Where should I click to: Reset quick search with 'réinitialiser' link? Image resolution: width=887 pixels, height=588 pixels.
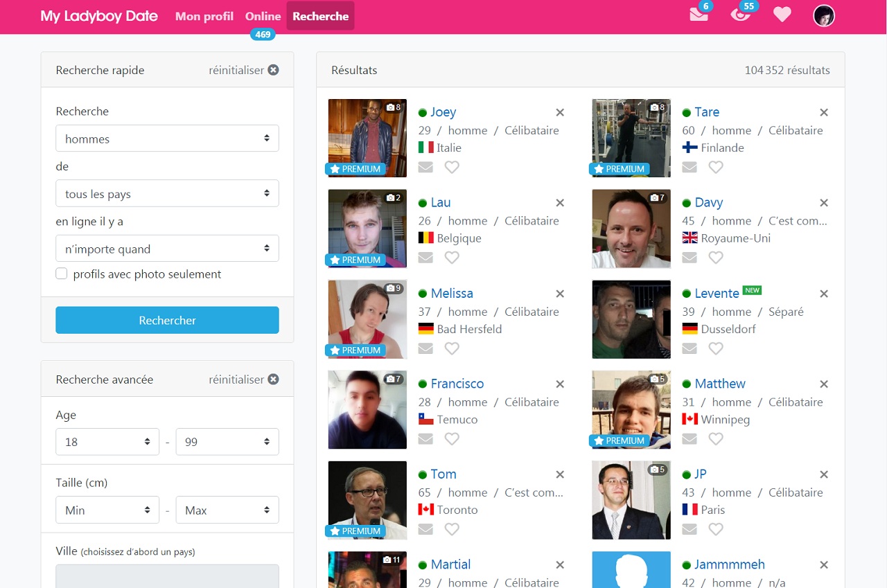point(243,70)
